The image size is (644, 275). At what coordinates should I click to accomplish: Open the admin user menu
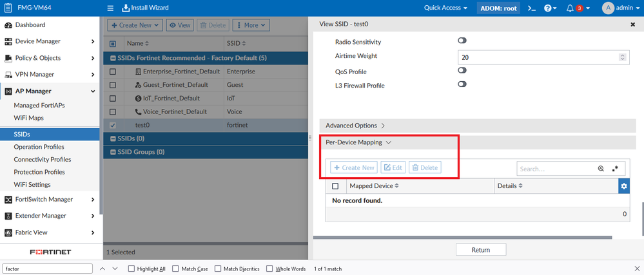[620, 8]
